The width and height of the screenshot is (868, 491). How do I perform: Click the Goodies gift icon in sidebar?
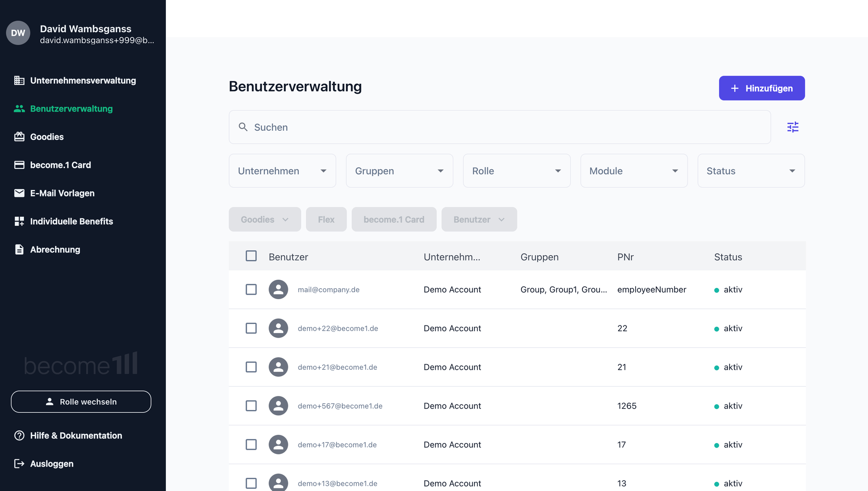19,137
